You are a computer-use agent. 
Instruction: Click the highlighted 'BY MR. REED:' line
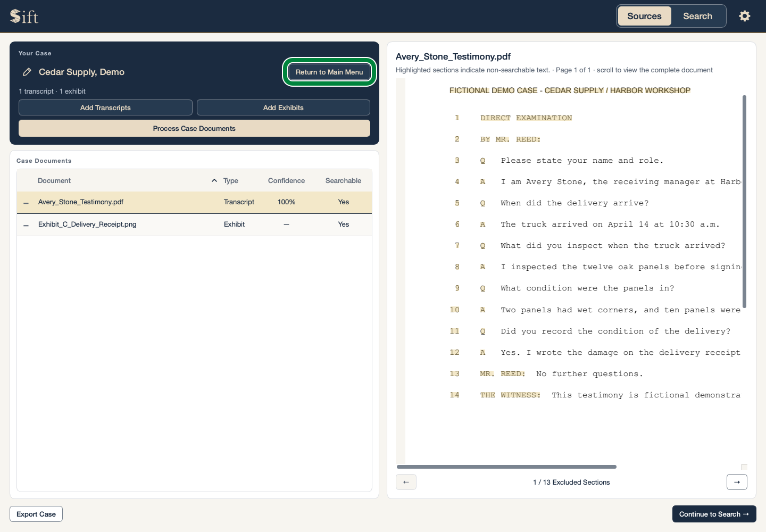(x=510, y=139)
